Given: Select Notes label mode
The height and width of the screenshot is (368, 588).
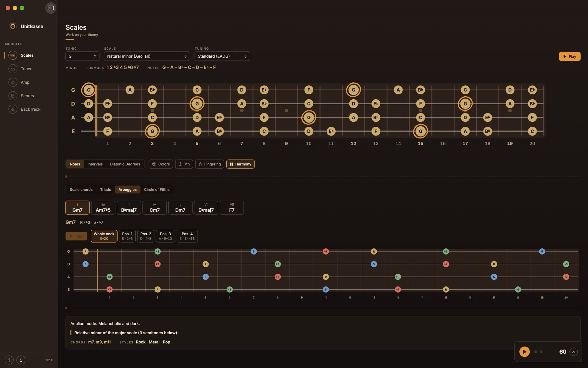Looking at the screenshot, I should pyautogui.click(x=75, y=164).
